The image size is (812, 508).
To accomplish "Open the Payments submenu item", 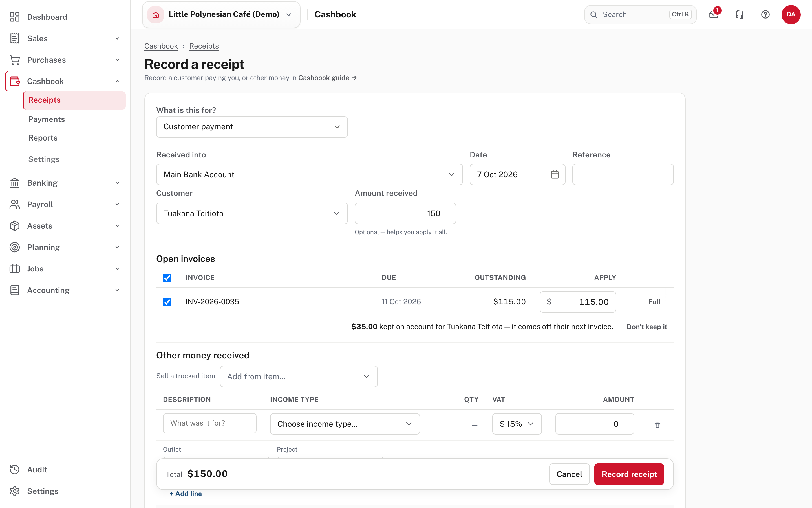I will pyautogui.click(x=46, y=119).
